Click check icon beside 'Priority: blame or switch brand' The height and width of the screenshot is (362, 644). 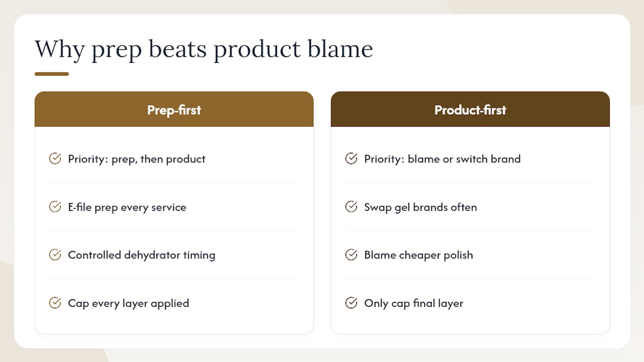(351, 159)
